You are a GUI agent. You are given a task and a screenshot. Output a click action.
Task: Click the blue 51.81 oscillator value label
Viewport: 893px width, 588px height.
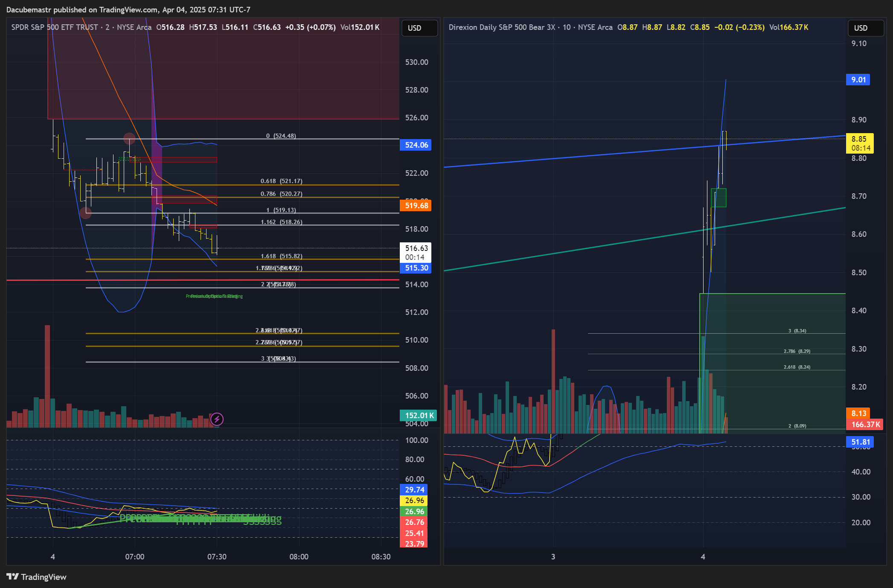point(860,442)
